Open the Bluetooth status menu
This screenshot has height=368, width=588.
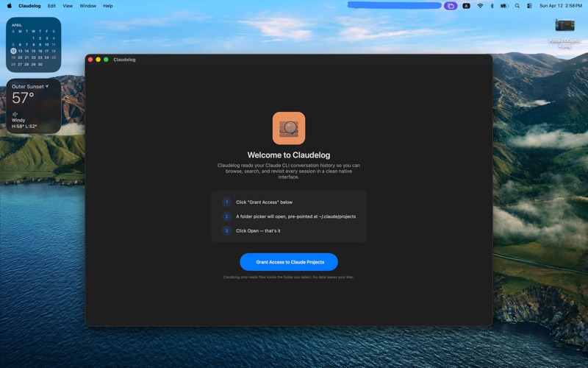tap(492, 6)
